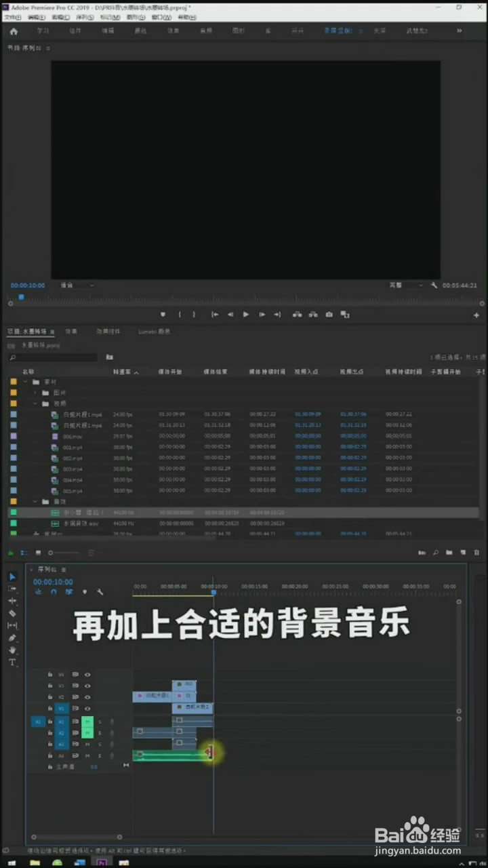Open the sequence tab panel menu
This screenshot has width=488, height=868.
click(x=64, y=570)
